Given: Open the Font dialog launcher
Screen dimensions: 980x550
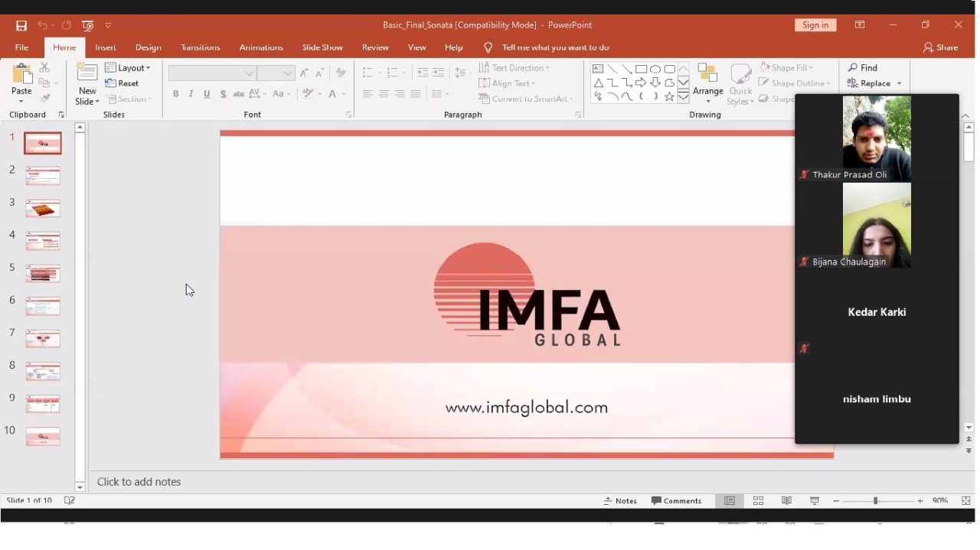Looking at the screenshot, I should [x=348, y=115].
